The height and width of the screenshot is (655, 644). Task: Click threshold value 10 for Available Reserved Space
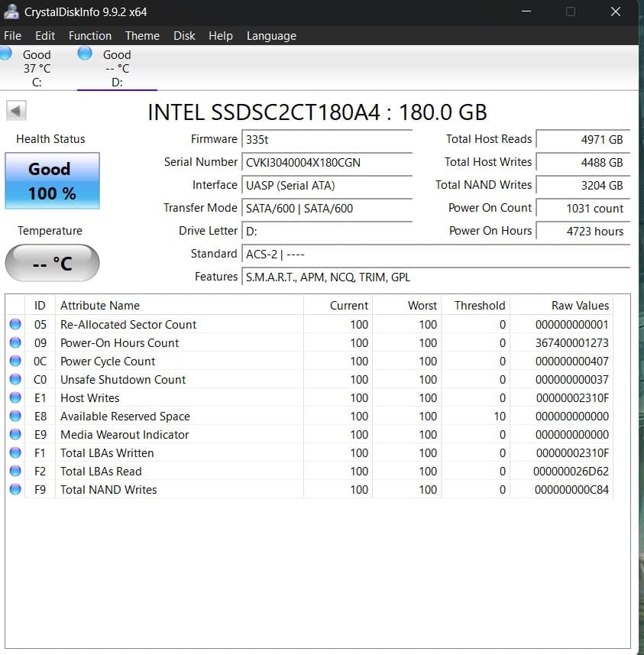[500, 417]
